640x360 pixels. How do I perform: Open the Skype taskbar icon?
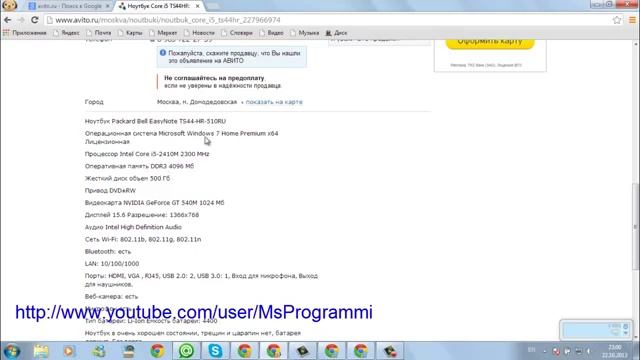(215, 351)
